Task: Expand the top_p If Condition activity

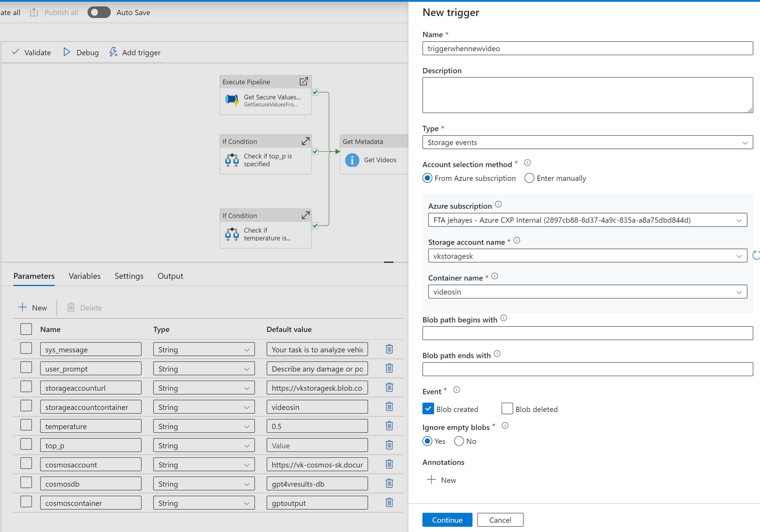Action: pos(306,141)
